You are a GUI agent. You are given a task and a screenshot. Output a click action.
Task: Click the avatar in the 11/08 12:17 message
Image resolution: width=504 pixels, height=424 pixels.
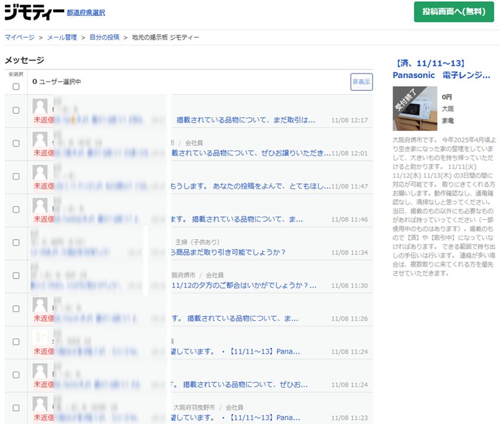(40, 107)
